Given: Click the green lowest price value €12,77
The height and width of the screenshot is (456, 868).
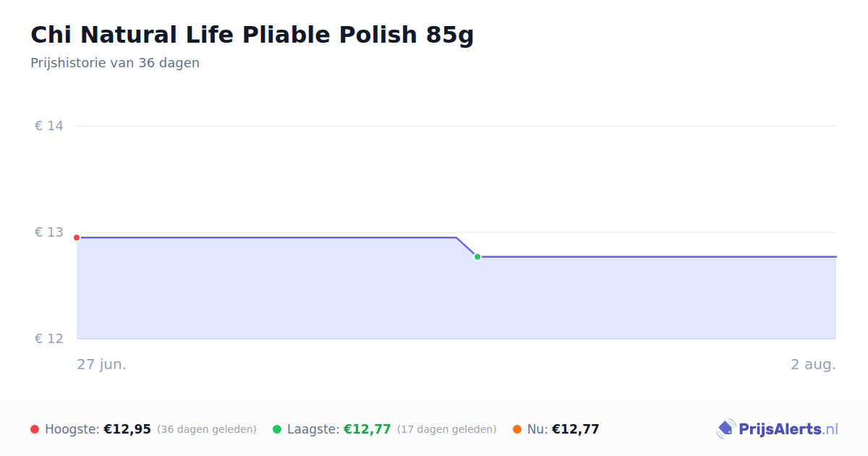Looking at the screenshot, I should click(367, 429).
